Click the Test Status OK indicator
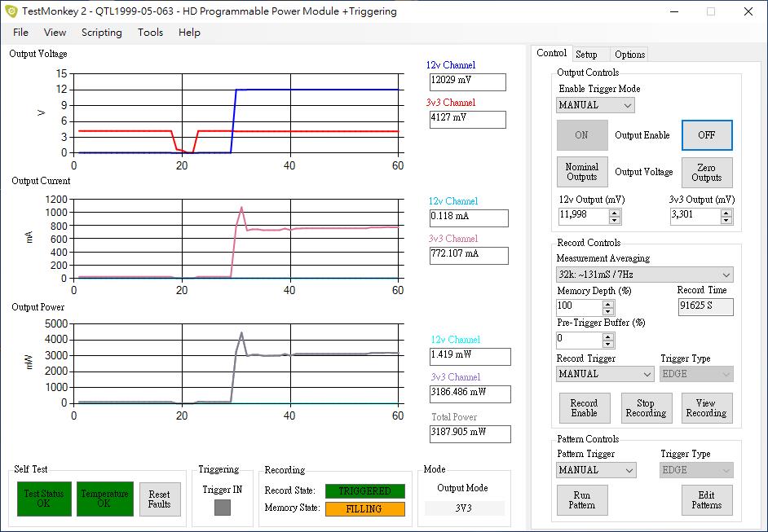This screenshot has height=532, width=768. pos(44,499)
